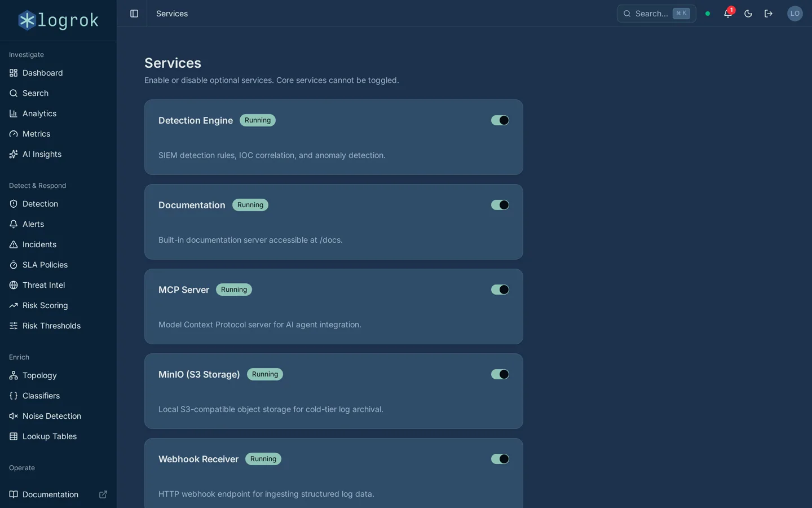Click the Incidents warning triangle icon

(x=14, y=244)
